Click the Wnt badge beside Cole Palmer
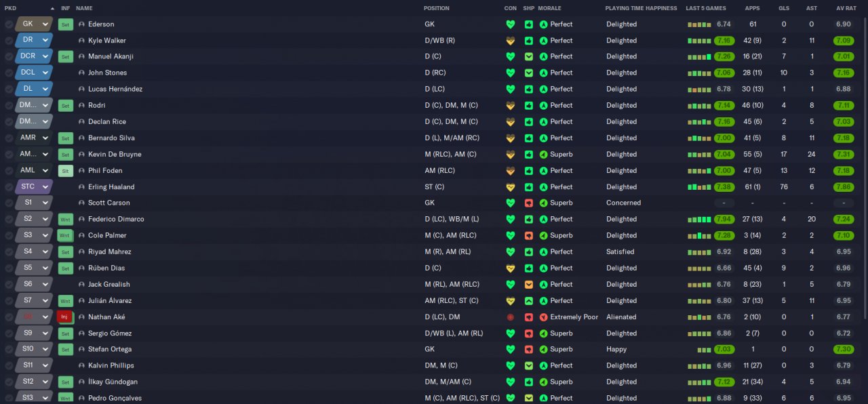This screenshot has height=404, width=868. click(65, 236)
